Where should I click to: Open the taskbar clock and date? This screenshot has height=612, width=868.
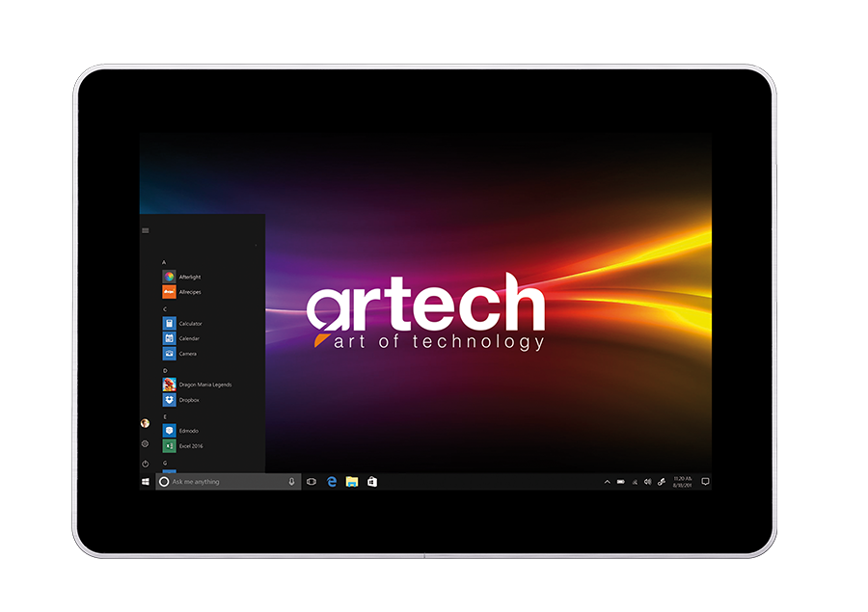683,482
